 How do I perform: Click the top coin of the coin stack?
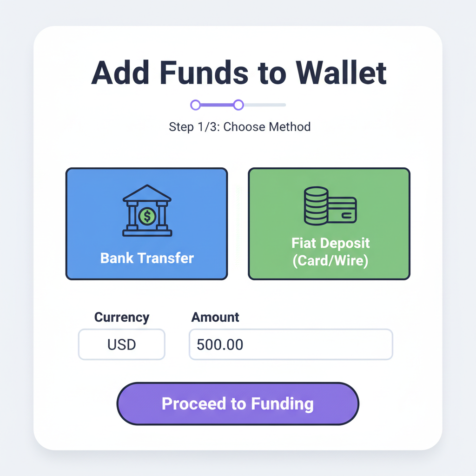click(x=315, y=190)
